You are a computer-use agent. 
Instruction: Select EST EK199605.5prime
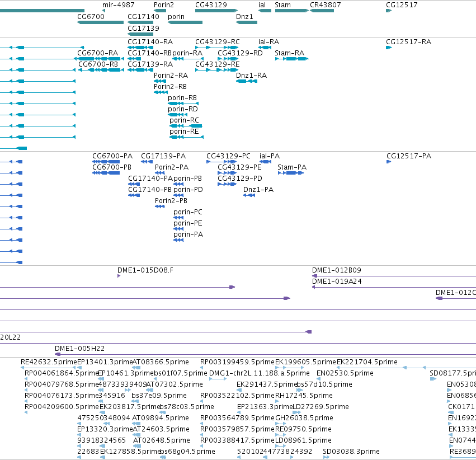tap(289, 368)
